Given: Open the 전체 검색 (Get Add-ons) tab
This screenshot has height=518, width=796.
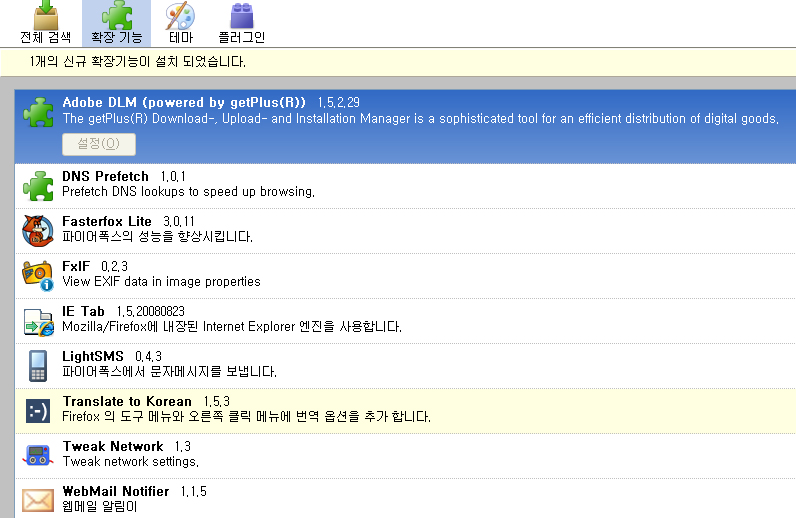Looking at the screenshot, I should (x=46, y=23).
